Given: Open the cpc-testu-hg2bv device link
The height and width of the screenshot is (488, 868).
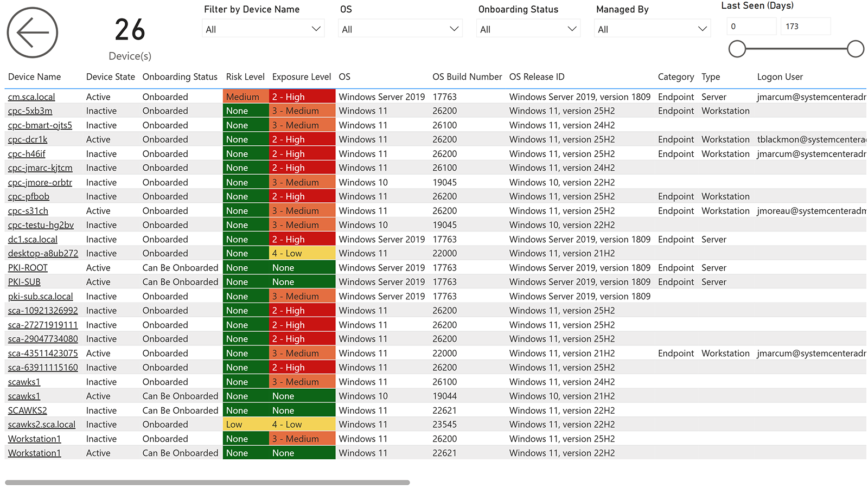Looking at the screenshot, I should click(41, 225).
